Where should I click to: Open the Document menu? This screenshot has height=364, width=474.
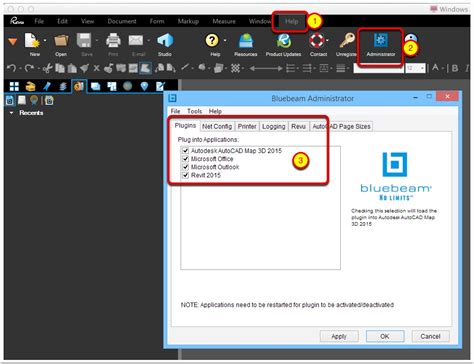click(x=122, y=21)
